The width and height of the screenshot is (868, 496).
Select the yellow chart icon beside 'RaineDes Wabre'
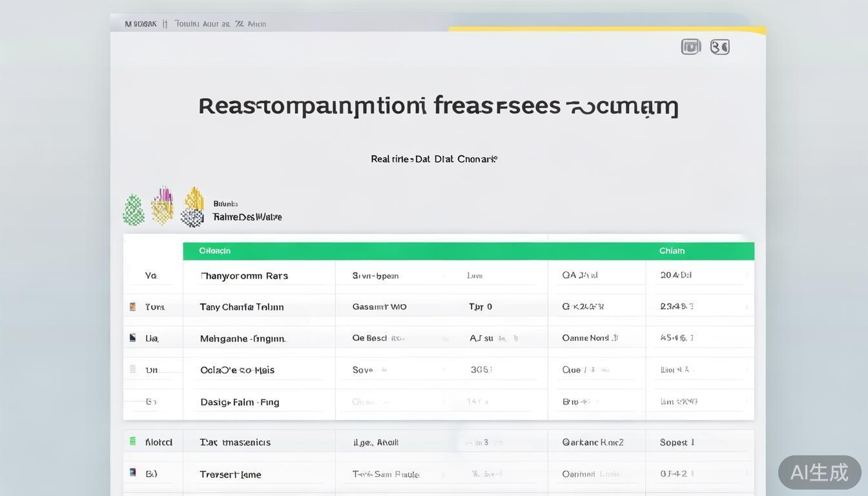pyautogui.click(x=192, y=205)
